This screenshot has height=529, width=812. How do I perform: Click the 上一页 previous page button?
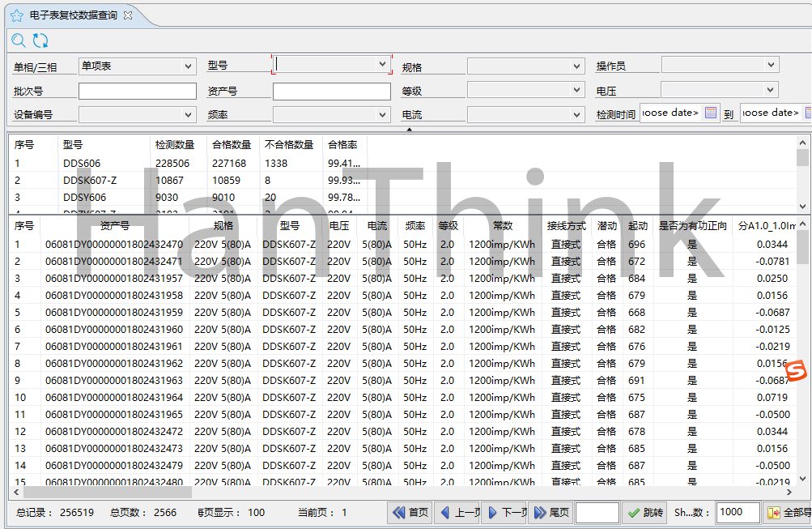click(x=457, y=512)
